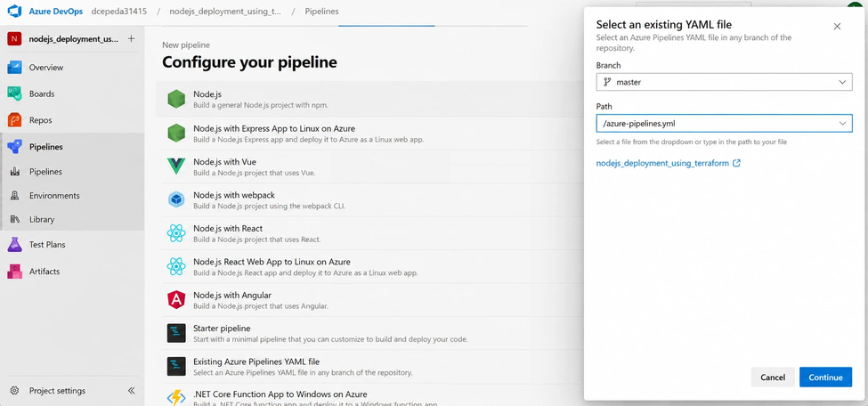This screenshot has width=868, height=406.
Task: Click the Express App to Linux hexagon icon
Action: (x=176, y=133)
